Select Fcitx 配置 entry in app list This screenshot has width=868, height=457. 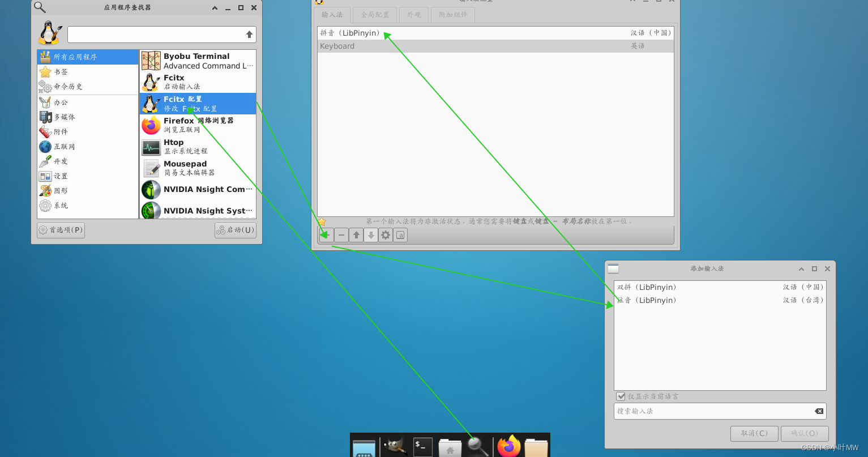tap(198, 104)
